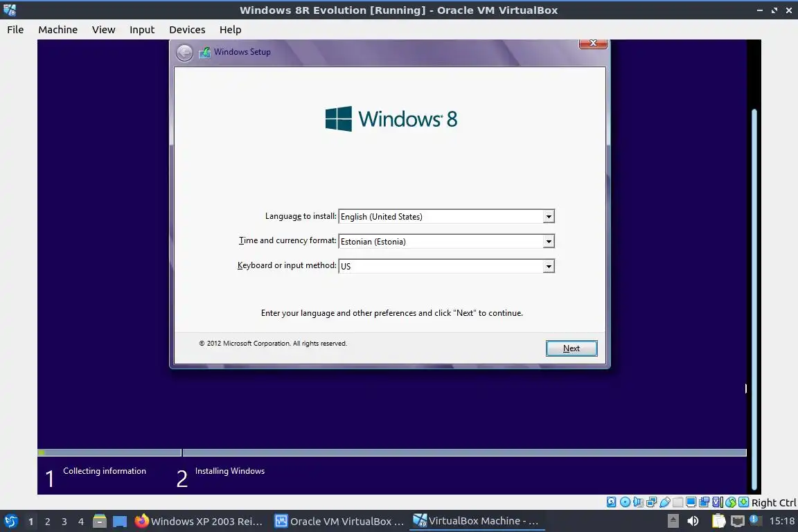Click the taskbar clock showing 15:18

click(781, 521)
